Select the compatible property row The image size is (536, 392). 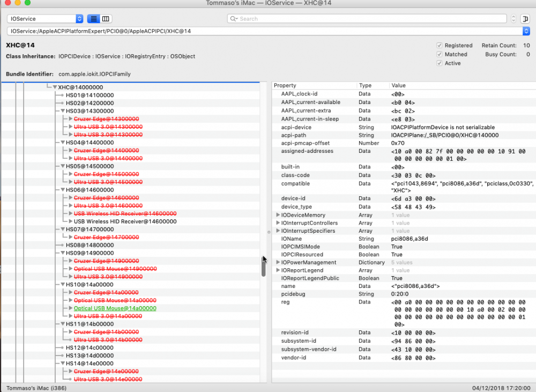404,187
